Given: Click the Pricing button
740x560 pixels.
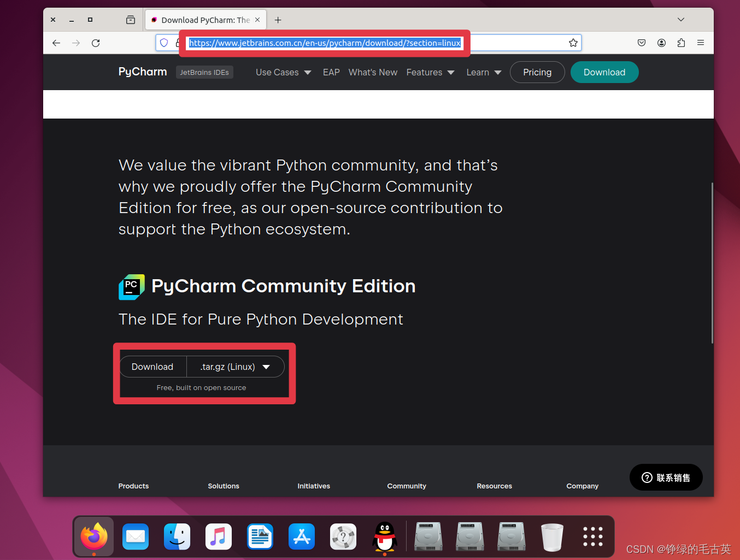Looking at the screenshot, I should pyautogui.click(x=537, y=72).
